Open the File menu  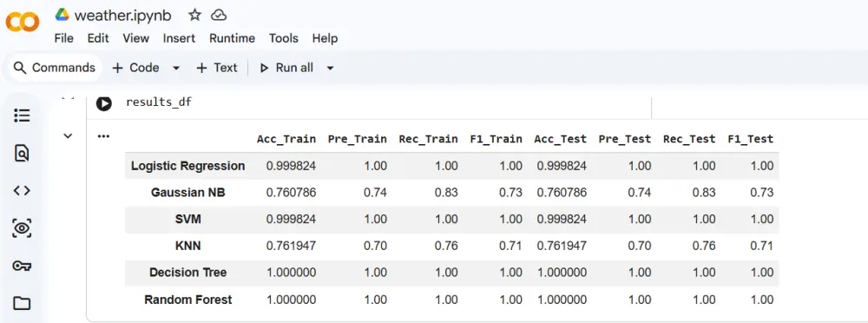63,38
